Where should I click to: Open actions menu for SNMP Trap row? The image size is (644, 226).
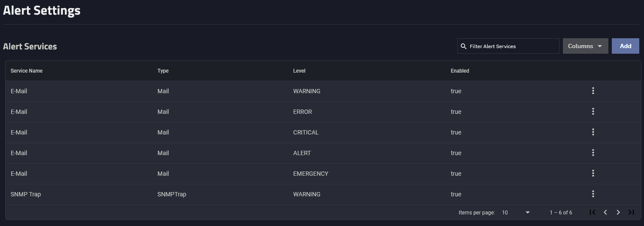click(x=593, y=194)
